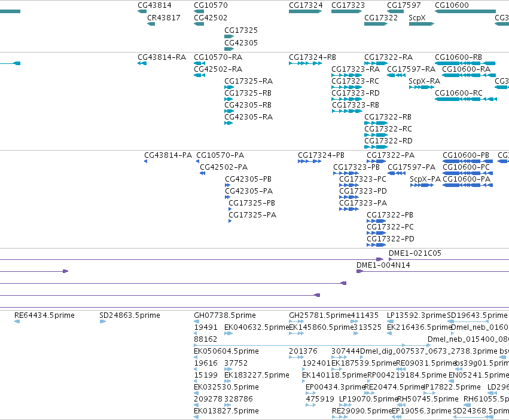Select protein CG17322-PD
Viewport: 509px width, 420px height.
pos(391,239)
